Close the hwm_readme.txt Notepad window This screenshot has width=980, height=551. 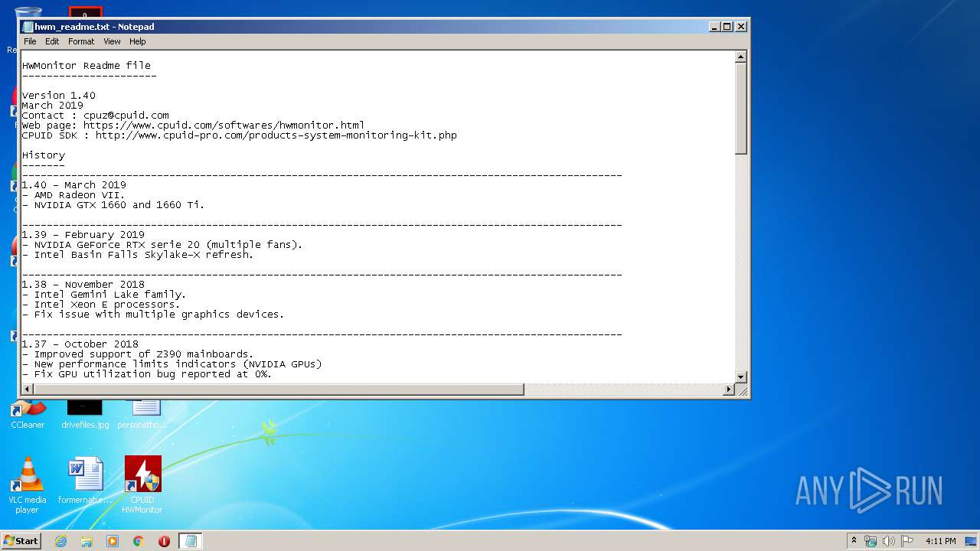740,26
